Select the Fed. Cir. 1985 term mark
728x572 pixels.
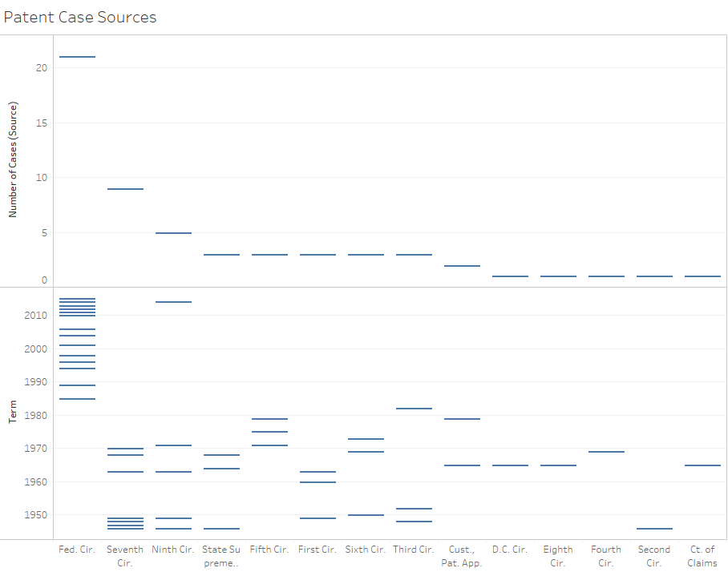(x=77, y=399)
